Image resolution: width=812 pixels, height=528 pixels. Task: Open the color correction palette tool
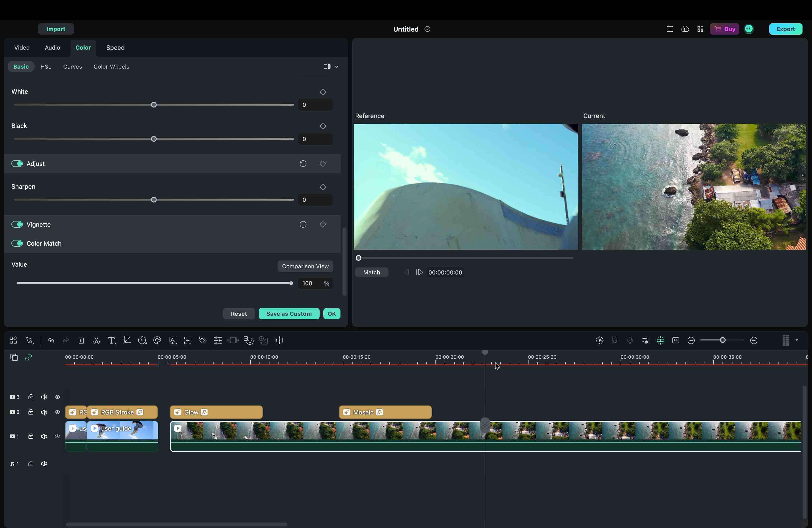(157, 340)
